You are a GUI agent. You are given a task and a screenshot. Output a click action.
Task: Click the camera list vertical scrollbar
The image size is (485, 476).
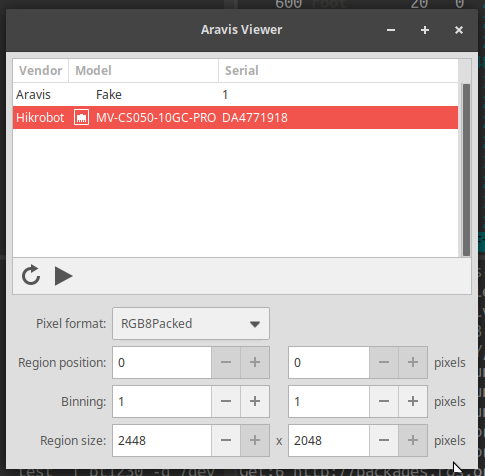click(466, 170)
